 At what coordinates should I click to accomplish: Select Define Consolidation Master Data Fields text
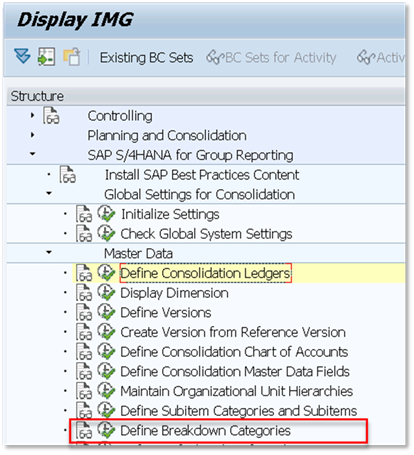[235, 372]
